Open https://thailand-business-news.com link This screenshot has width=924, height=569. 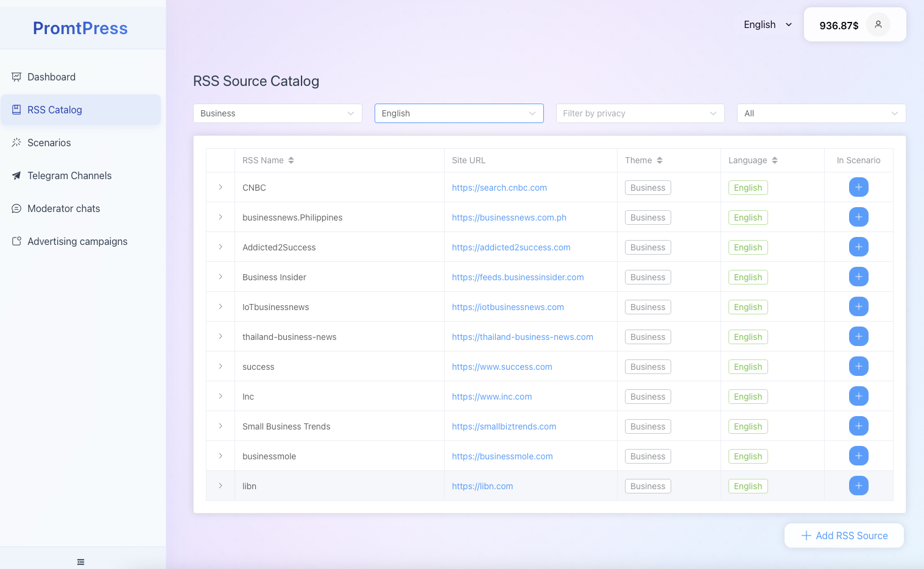523,337
